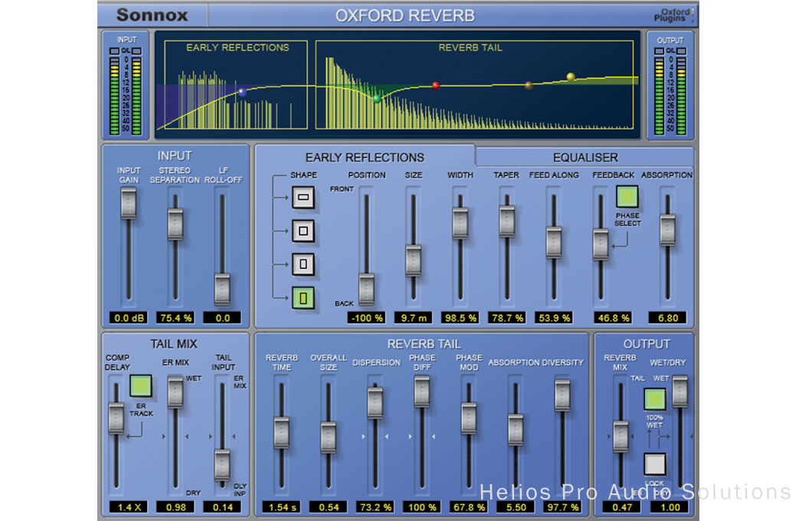Click the Feed Along 53.9 % value field
812x521 pixels.
point(554,318)
